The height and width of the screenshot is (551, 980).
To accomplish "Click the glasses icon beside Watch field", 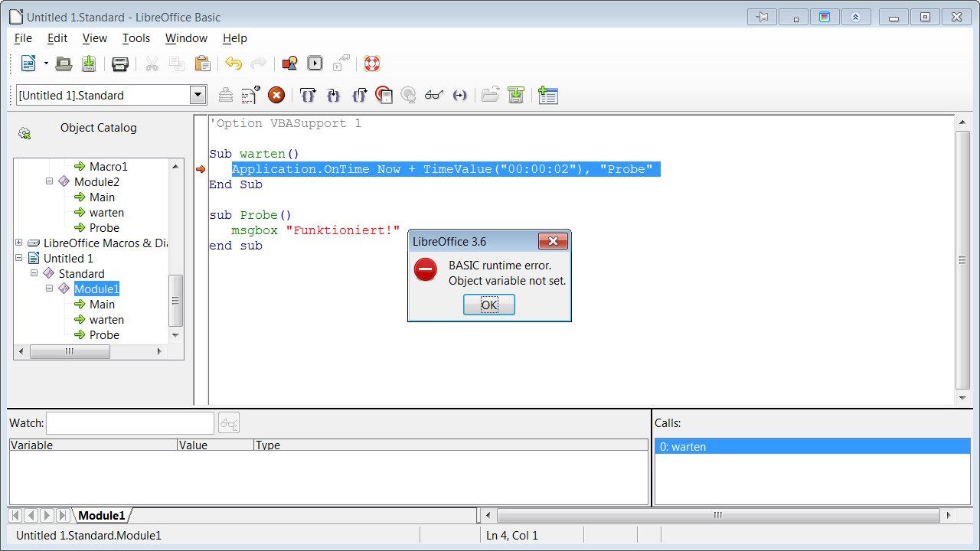I will (229, 422).
